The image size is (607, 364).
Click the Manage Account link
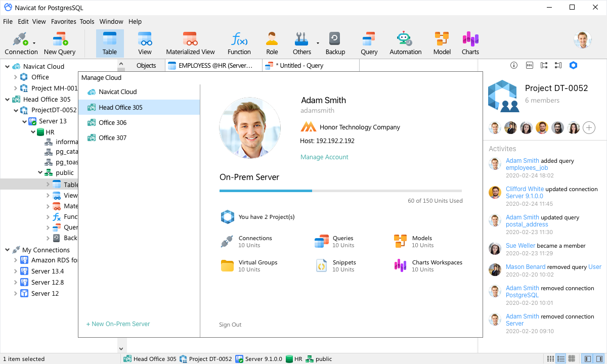[x=324, y=157]
